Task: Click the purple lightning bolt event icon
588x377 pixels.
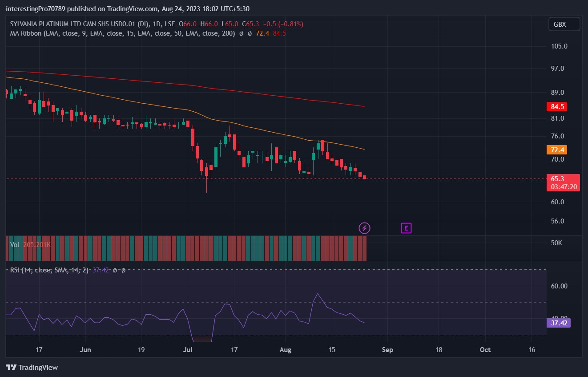Action: click(x=365, y=228)
